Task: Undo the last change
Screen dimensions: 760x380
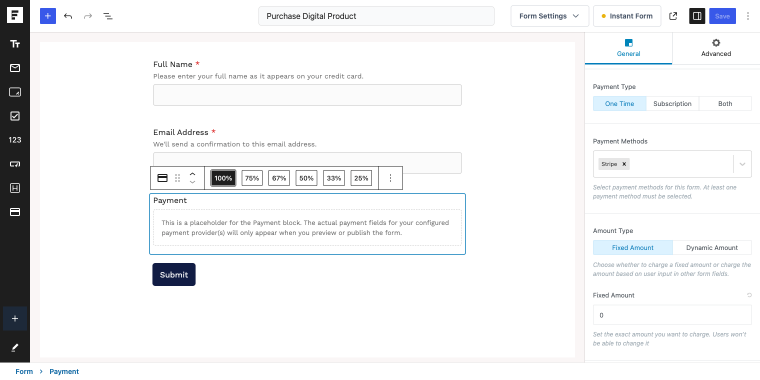Action: point(68,16)
